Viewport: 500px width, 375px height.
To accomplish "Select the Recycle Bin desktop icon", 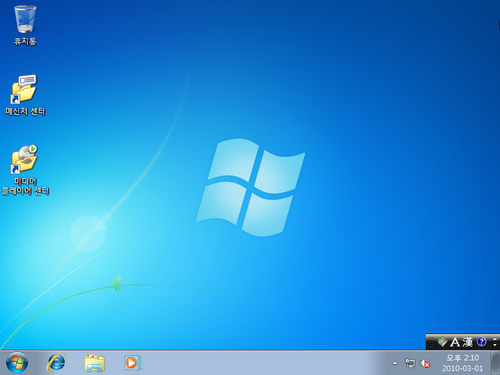I will coord(25,19).
